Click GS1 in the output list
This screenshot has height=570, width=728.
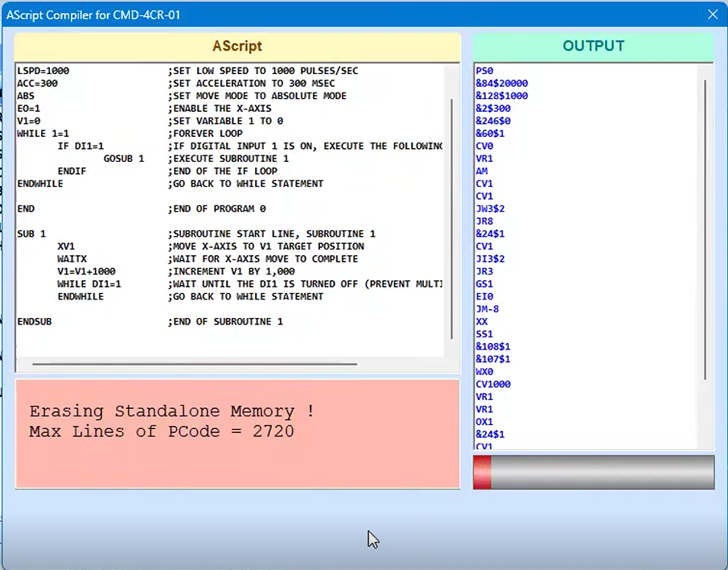click(484, 284)
